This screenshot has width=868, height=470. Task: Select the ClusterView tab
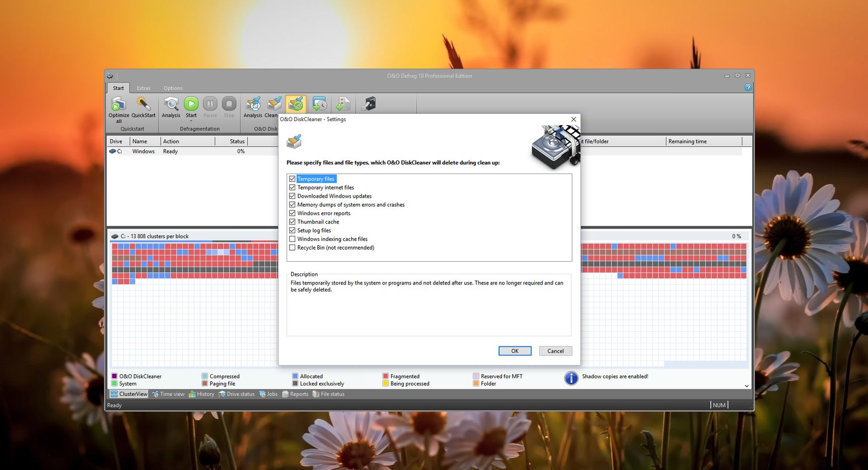(129, 394)
